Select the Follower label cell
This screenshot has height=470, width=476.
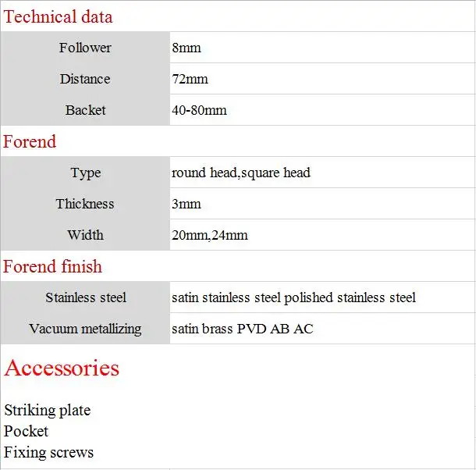85,48
